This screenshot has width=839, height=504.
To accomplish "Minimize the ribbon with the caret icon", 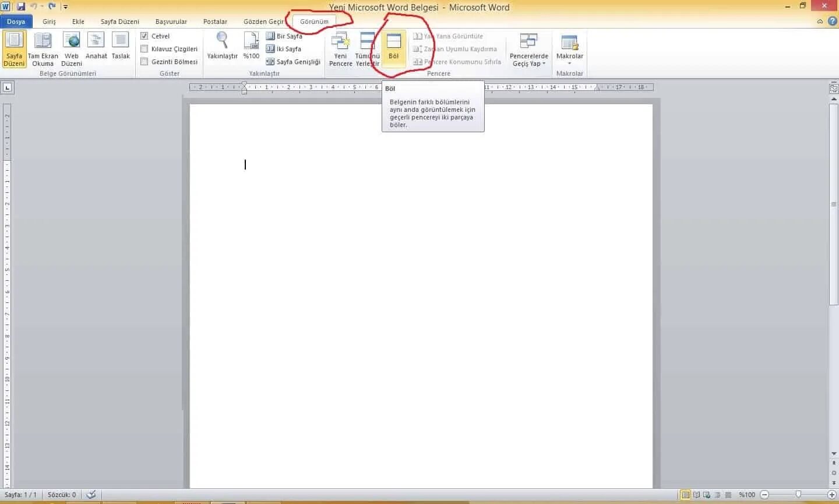I will pos(820,22).
